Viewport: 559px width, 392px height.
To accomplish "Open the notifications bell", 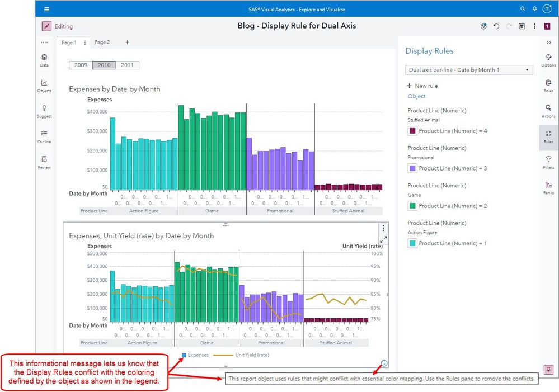I will pyautogui.click(x=535, y=9).
